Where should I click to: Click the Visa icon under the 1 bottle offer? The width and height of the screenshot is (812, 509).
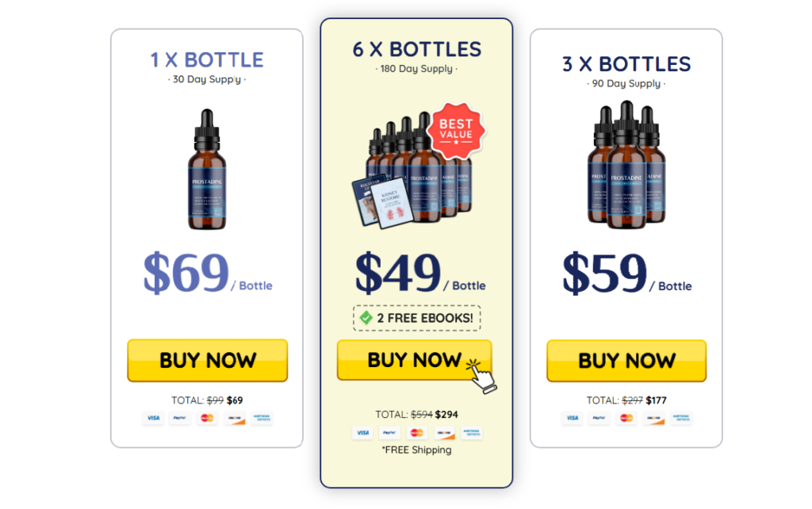(153, 418)
